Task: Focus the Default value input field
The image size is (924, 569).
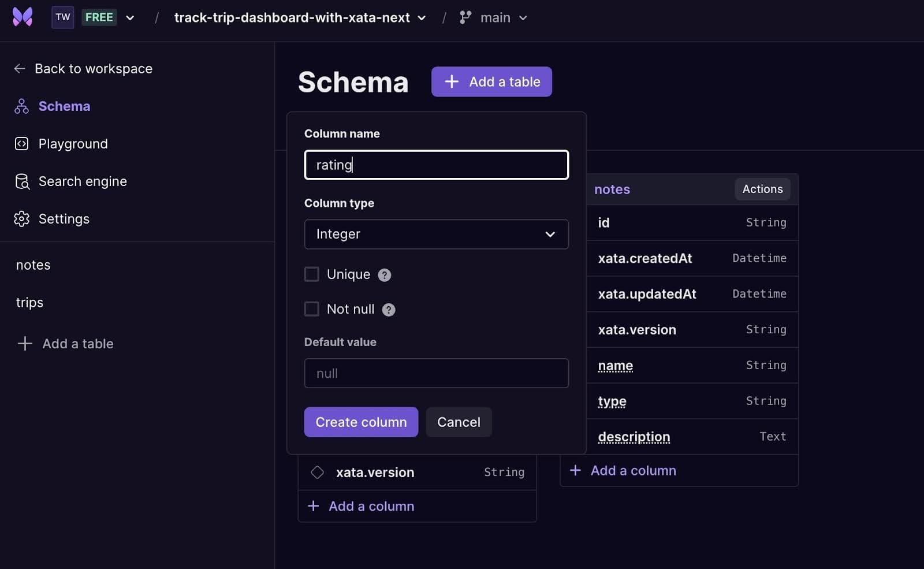Action: (x=437, y=373)
